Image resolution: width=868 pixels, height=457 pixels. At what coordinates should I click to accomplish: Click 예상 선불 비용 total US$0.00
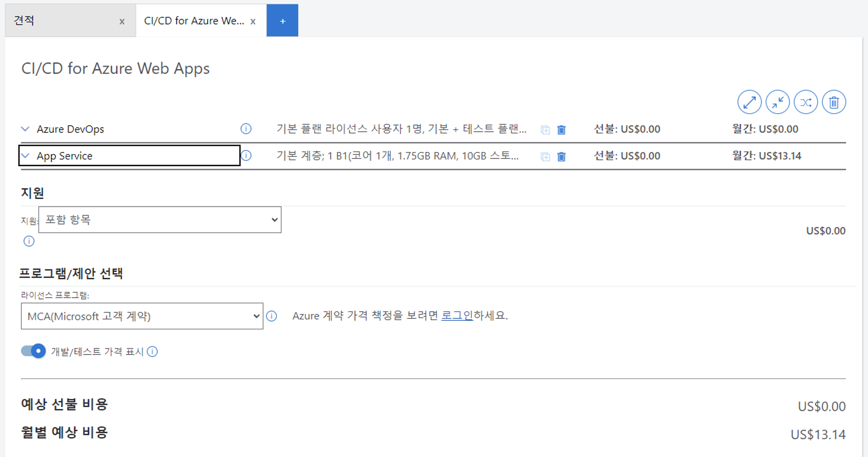click(822, 406)
